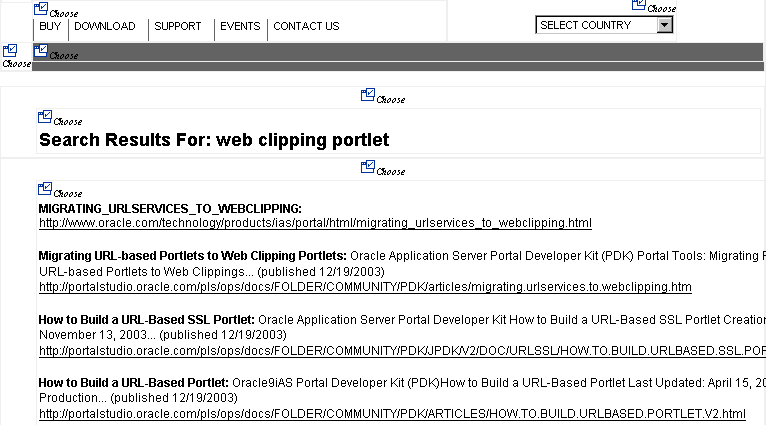This screenshot has height=425, width=766.
Task: Click 'Migrating URL-based Portlets to Web Clipping Portlets' title
Action: (192, 256)
